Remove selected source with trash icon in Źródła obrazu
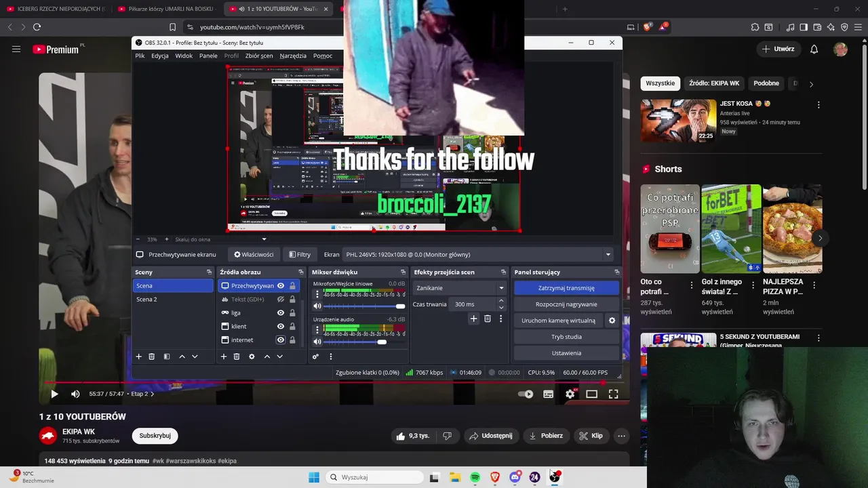 coord(237,357)
